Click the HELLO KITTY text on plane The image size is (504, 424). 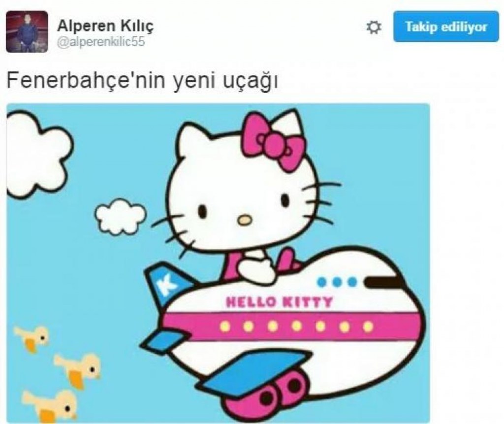pyautogui.click(x=280, y=303)
